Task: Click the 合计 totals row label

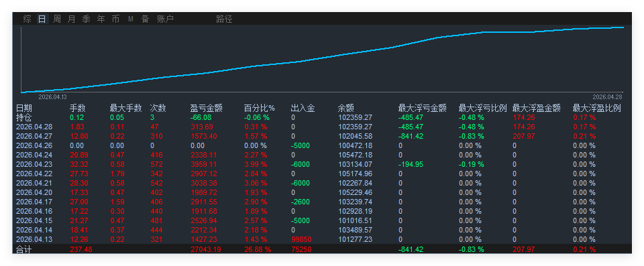Action: (24, 249)
